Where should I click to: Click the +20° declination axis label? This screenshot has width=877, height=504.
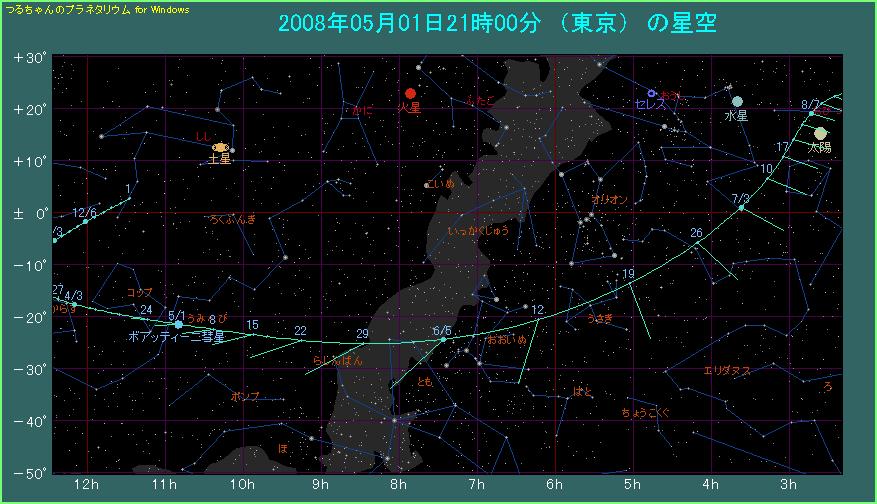pos(30,109)
